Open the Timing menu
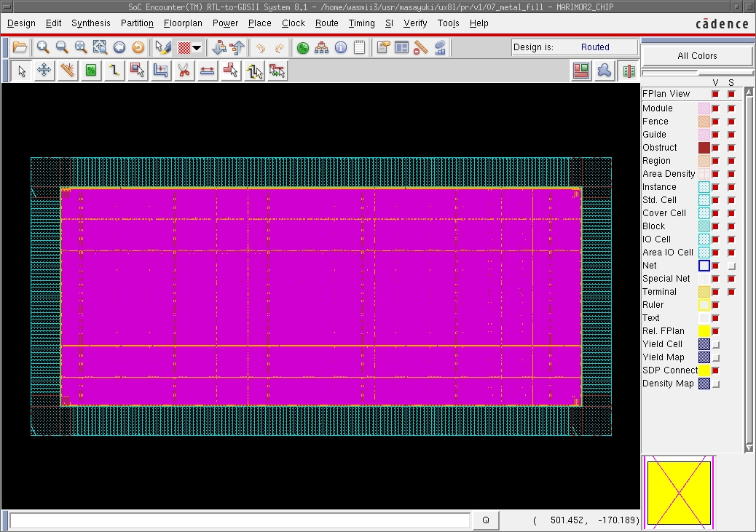Screen dimensions: 756x532 [361, 23]
